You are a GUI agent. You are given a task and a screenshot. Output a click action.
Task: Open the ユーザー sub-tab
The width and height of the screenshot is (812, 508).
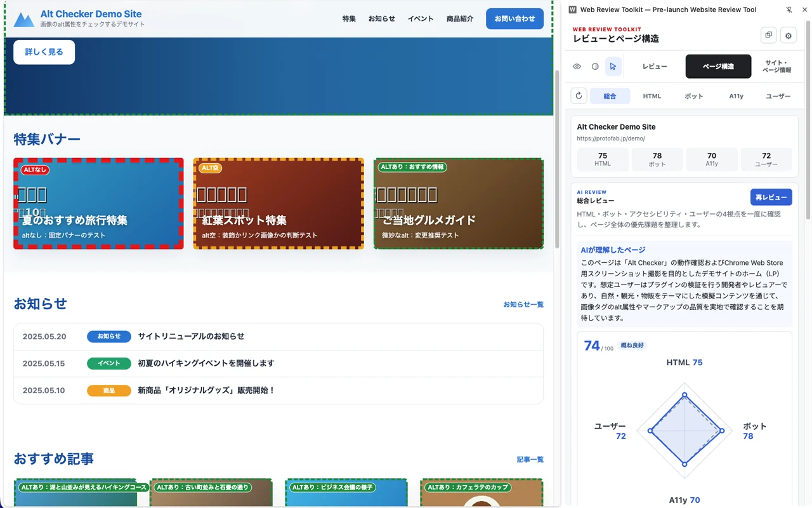click(778, 96)
